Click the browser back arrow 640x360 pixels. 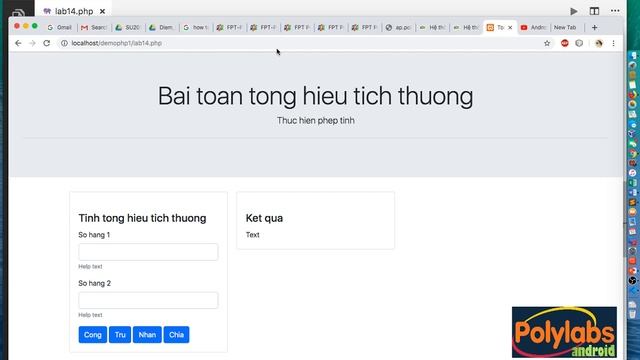point(18,43)
